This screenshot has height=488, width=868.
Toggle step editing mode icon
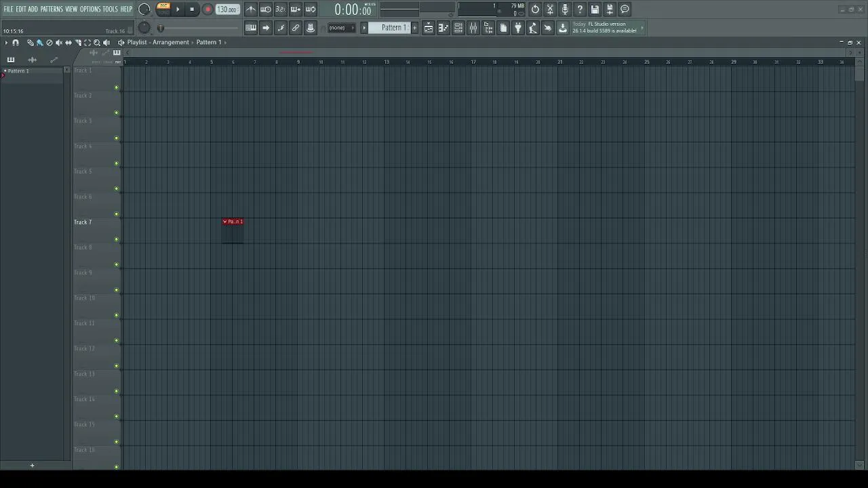(281, 28)
